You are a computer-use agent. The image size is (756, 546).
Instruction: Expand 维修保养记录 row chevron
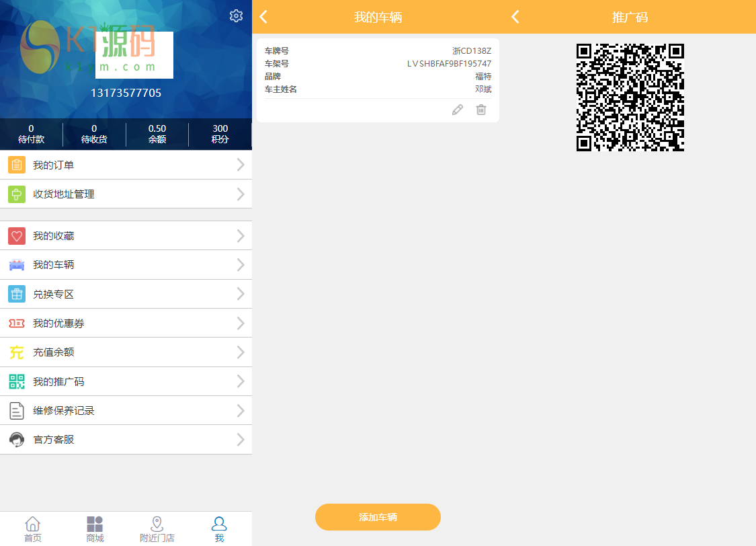click(x=241, y=410)
